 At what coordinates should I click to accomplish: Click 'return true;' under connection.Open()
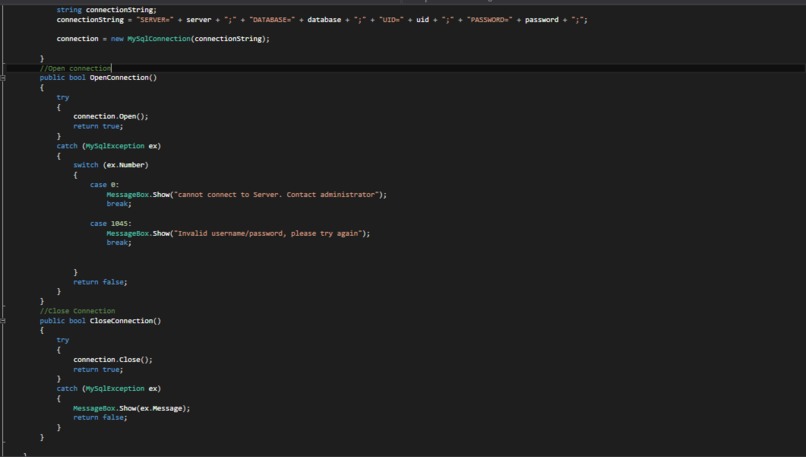[x=98, y=126]
